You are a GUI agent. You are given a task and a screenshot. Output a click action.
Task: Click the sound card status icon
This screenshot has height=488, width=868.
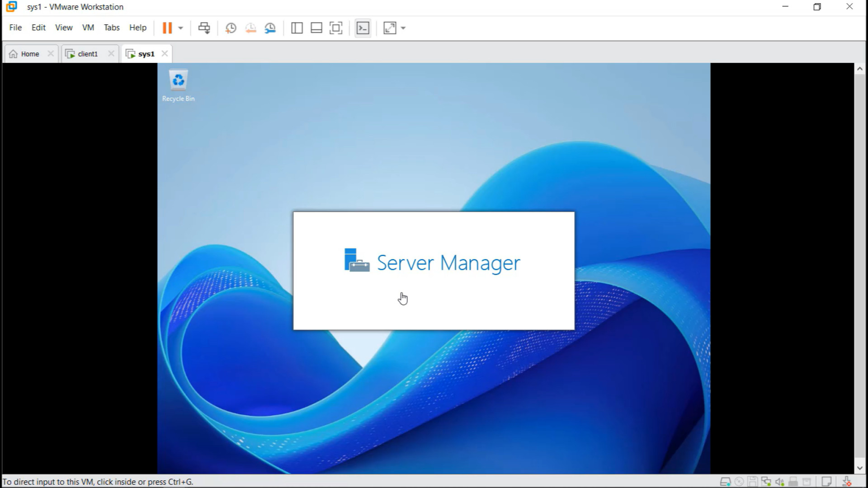point(779,482)
